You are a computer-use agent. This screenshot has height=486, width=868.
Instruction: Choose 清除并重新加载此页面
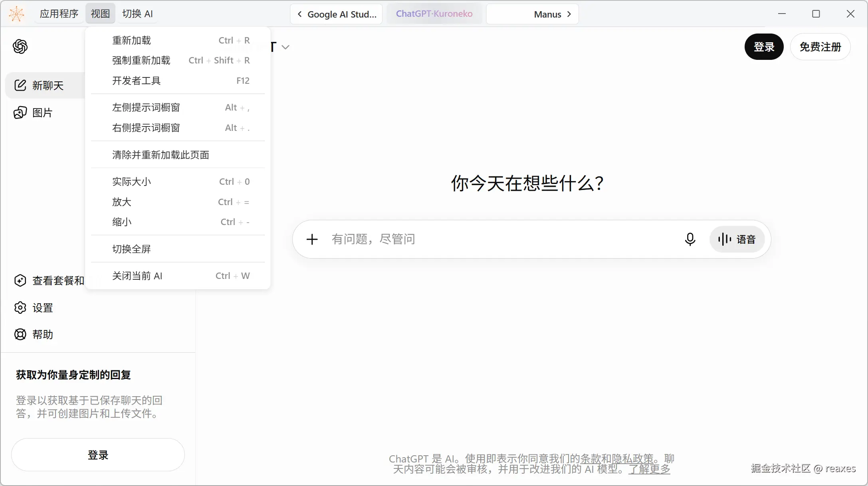click(x=178, y=155)
